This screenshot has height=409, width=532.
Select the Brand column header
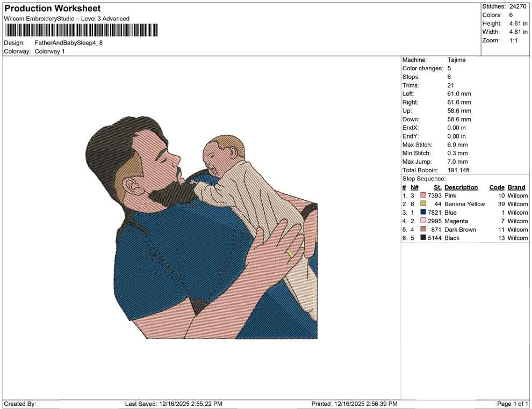click(x=516, y=187)
